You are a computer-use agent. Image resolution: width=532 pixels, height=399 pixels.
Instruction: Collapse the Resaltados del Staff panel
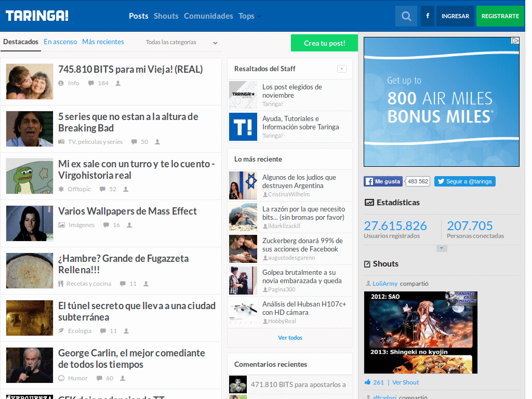tap(342, 69)
